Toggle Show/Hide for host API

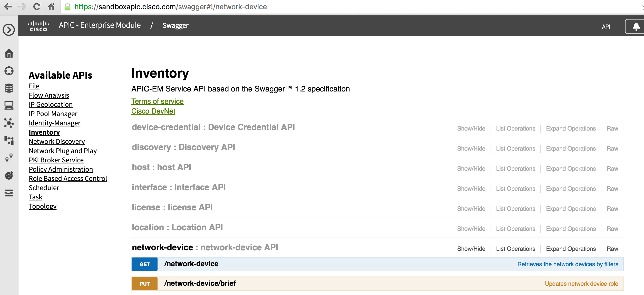471,169
